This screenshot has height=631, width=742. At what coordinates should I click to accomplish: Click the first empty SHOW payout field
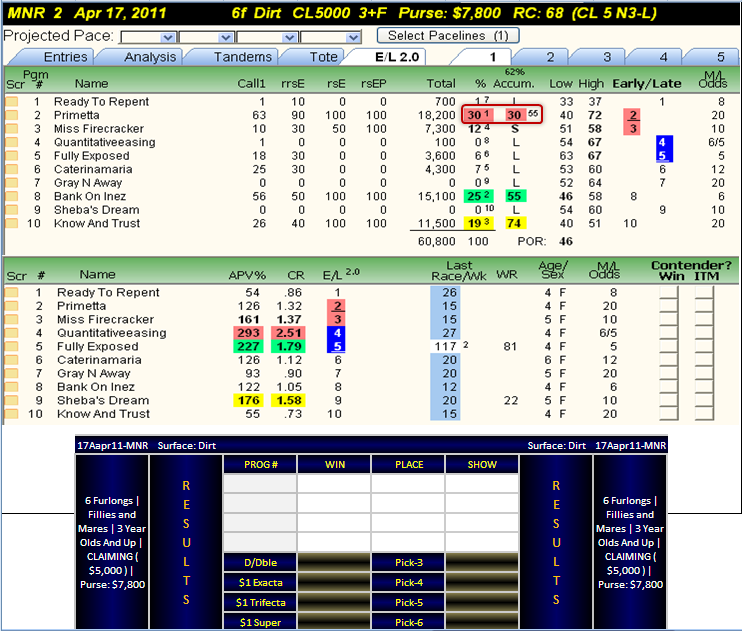482,484
